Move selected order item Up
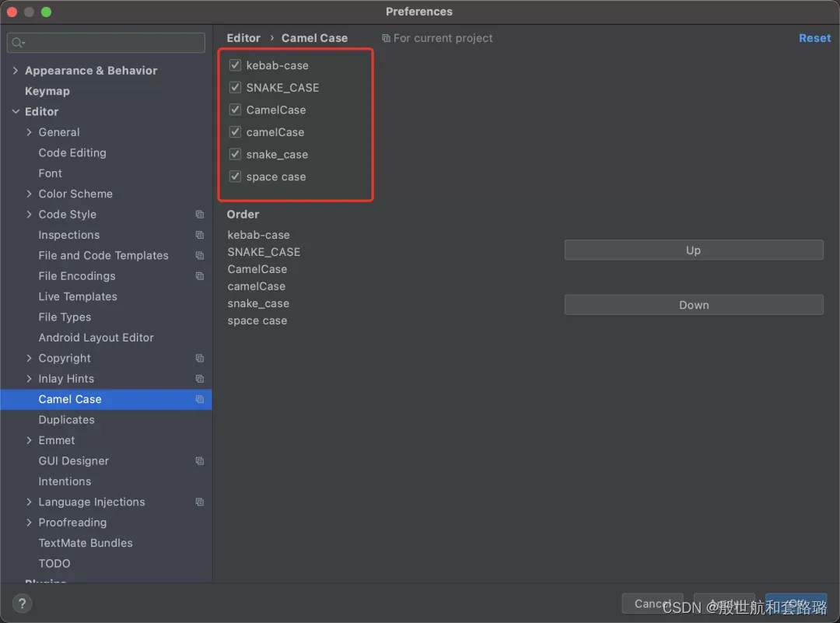The width and height of the screenshot is (840, 623). point(694,250)
